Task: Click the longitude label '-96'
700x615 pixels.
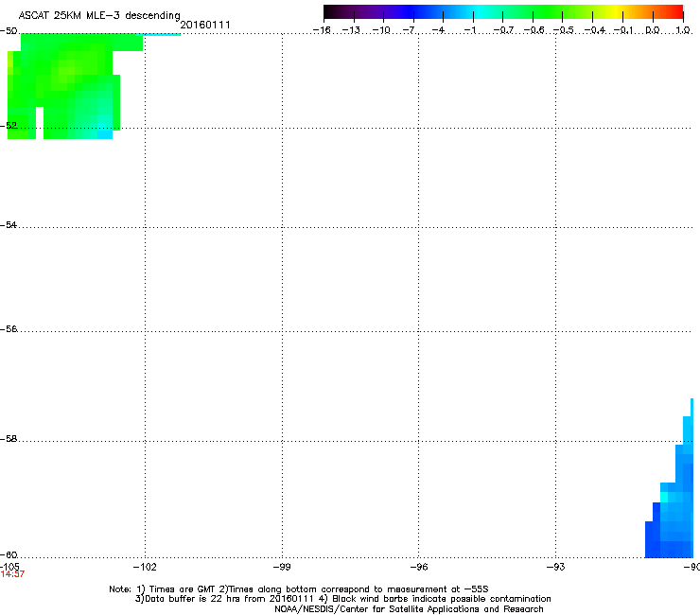Action: (x=419, y=567)
